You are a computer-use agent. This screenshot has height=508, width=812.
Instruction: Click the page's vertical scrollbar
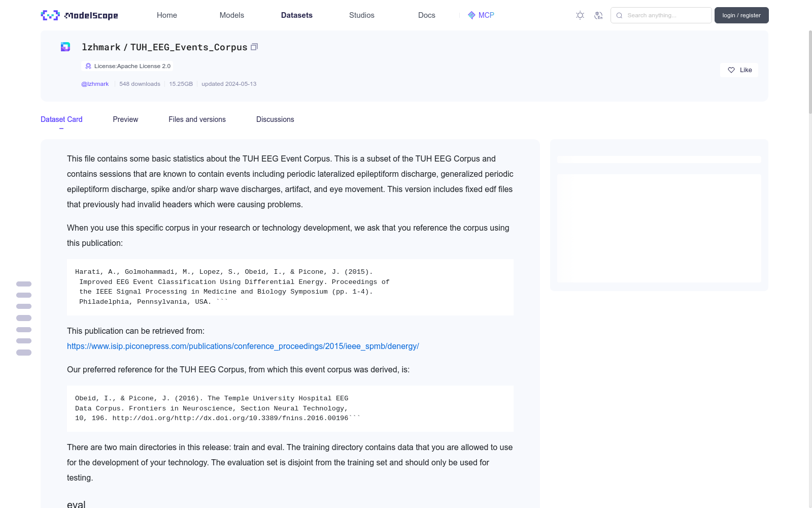tap(810, 71)
